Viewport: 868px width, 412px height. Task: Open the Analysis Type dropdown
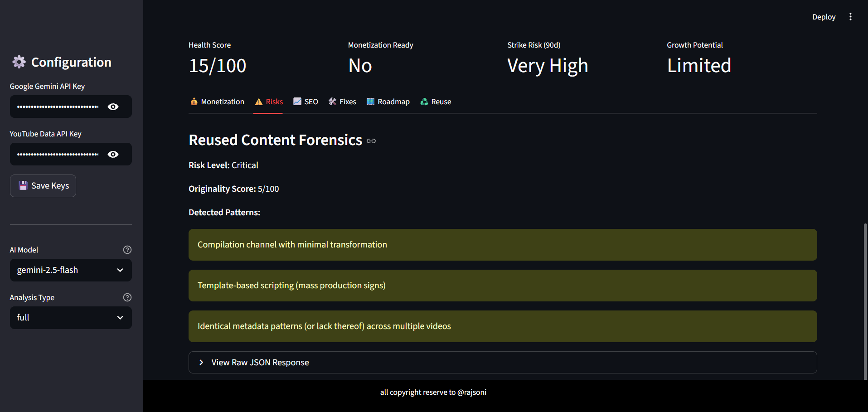click(71, 318)
